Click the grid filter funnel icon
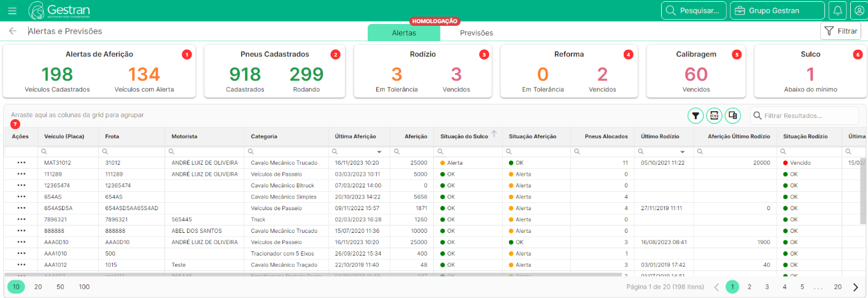Viewport: 868px width, 298px height. pos(695,115)
